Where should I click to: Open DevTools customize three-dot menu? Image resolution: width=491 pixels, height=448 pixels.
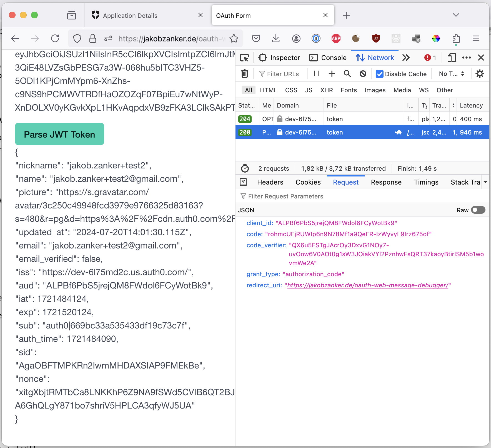[x=467, y=58]
